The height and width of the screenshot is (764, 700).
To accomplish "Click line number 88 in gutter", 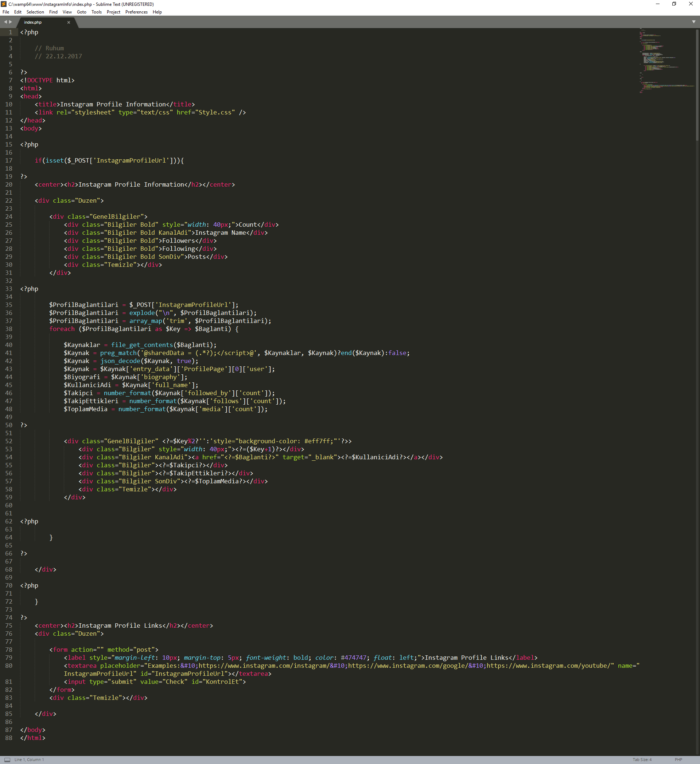I will (9, 738).
